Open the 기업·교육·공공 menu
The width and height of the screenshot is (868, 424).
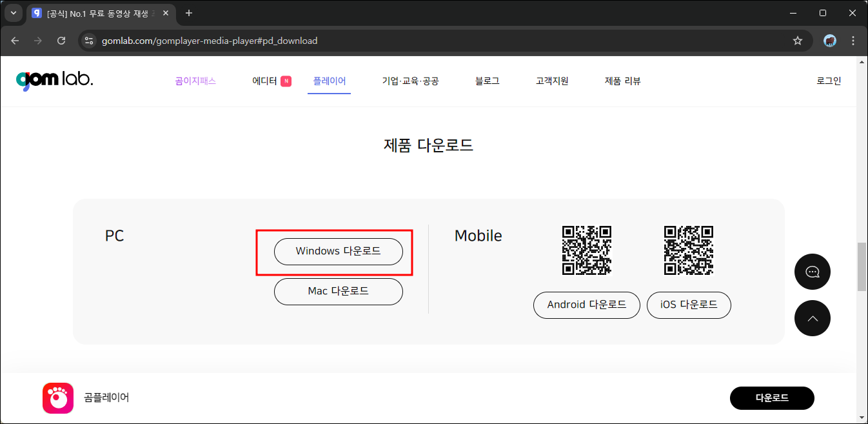coord(410,81)
